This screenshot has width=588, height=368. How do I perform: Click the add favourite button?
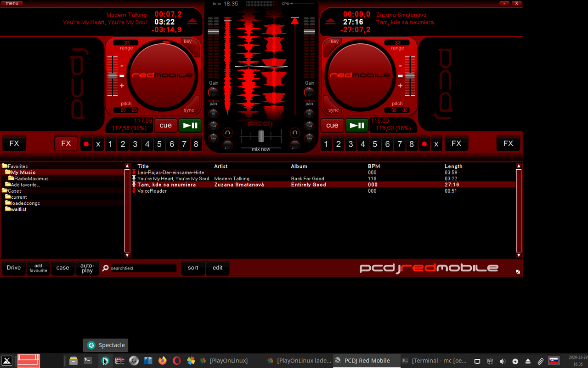point(38,268)
